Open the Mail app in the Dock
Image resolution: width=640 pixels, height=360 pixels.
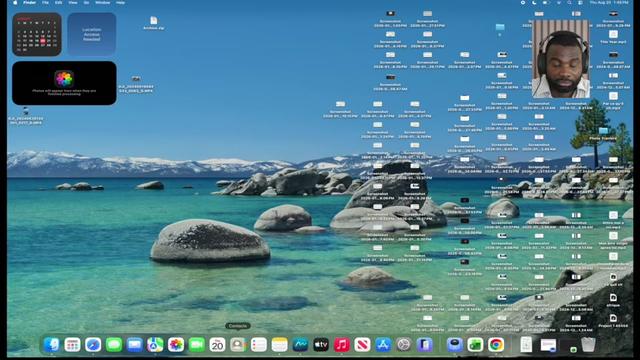[134, 345]
